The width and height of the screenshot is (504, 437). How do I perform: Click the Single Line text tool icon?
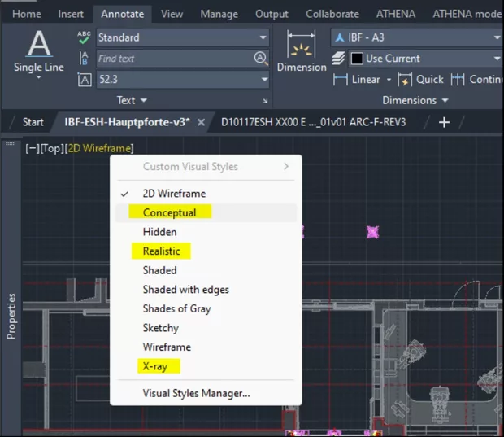38,46
